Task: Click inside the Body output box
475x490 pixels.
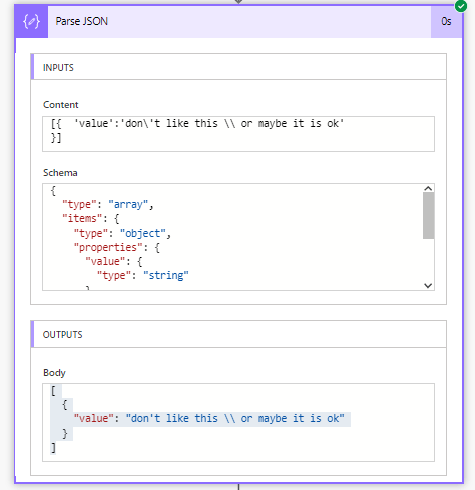Action: pyautogui.click(x=238, y=422)
